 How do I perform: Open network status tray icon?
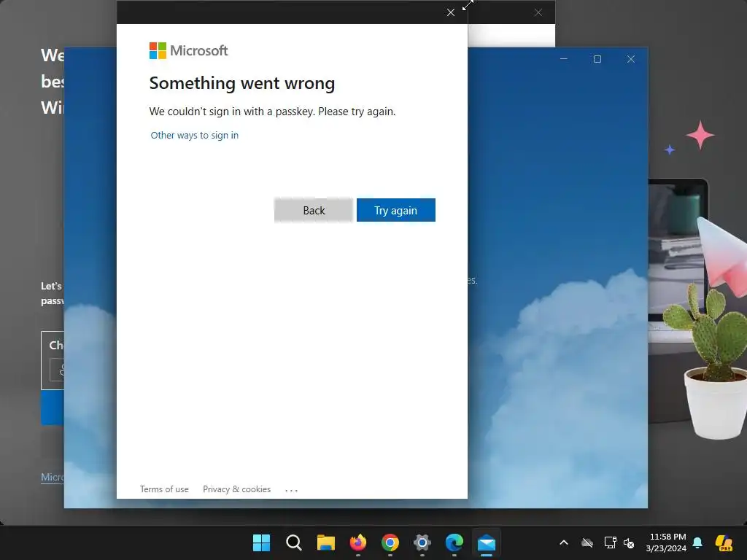611,542
